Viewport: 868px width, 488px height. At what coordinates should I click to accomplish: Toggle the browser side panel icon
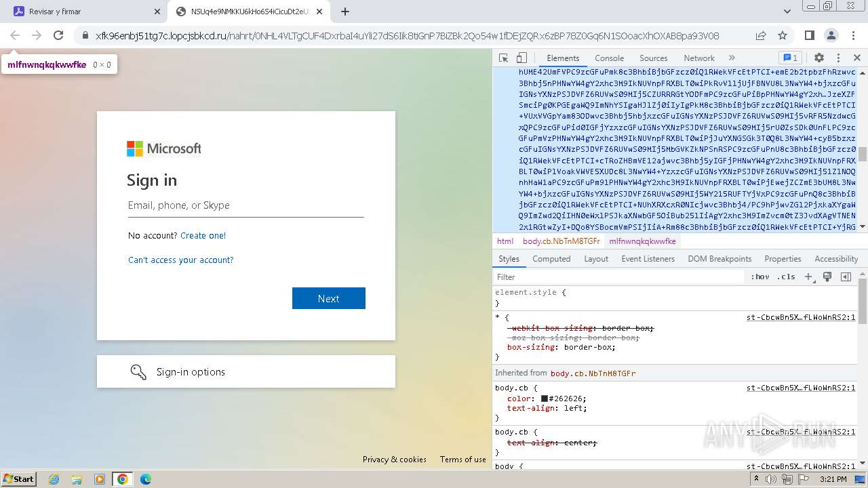tap(809, 35)
